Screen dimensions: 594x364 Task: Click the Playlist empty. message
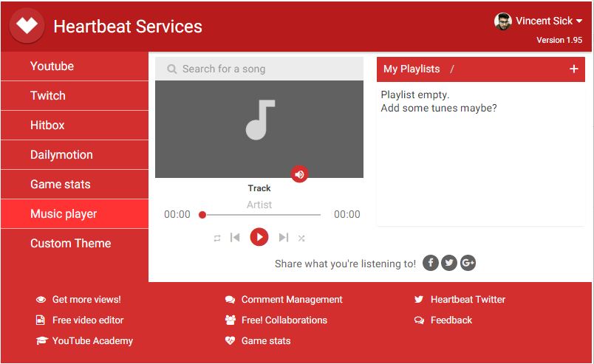pyautogui.click(x=414, y=95)
